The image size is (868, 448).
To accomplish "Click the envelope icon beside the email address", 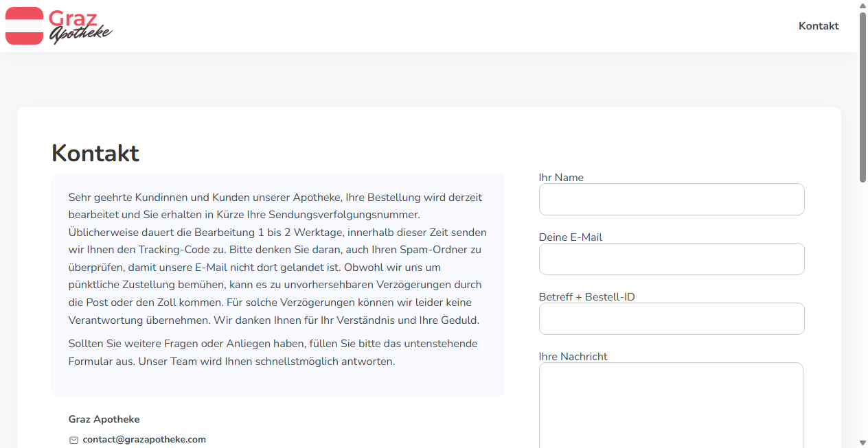I will coord(74,440).
